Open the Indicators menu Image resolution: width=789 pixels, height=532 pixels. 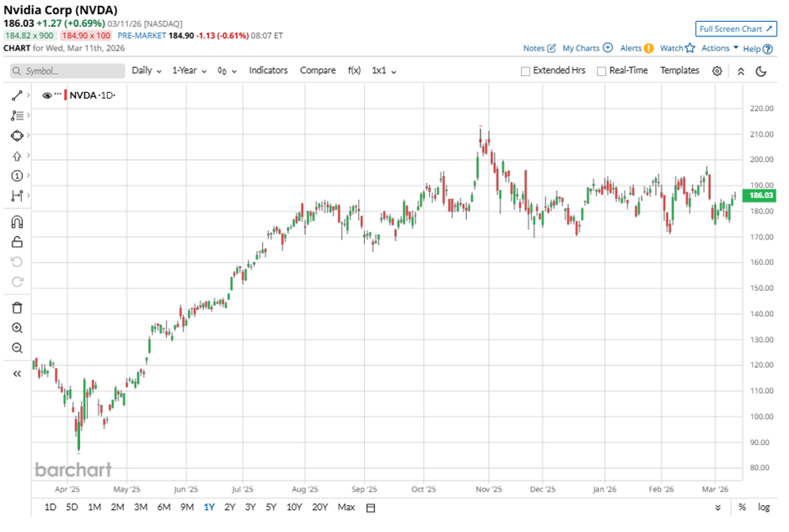268,71
